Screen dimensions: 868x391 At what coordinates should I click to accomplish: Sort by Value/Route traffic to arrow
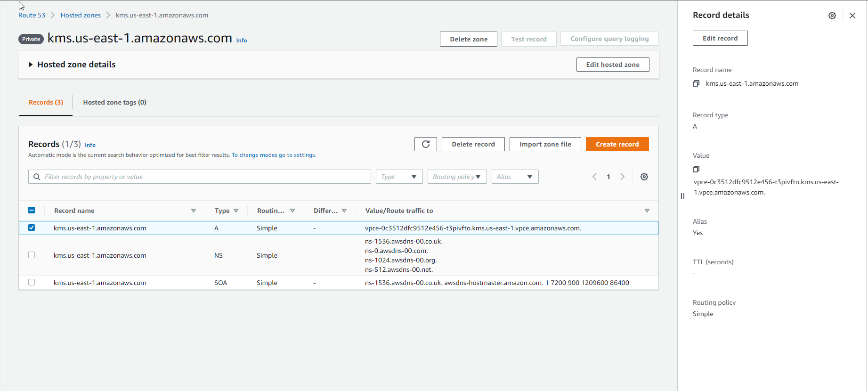click(x=647, y=211)
